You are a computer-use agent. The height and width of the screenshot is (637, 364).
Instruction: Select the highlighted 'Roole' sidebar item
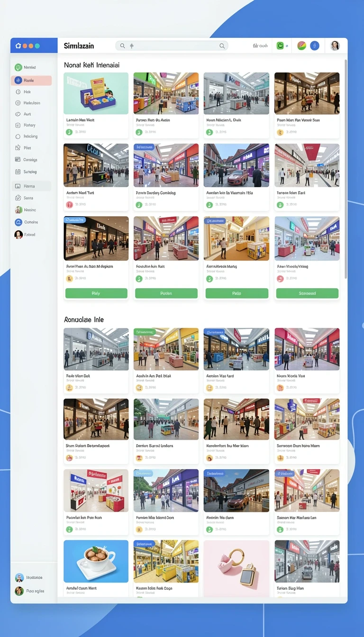(31, 81)
